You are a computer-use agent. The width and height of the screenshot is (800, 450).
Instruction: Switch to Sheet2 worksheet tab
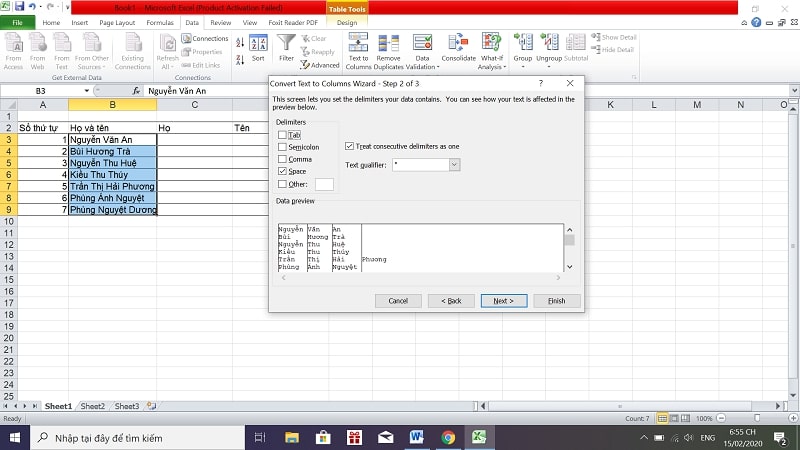coord(92,406)
